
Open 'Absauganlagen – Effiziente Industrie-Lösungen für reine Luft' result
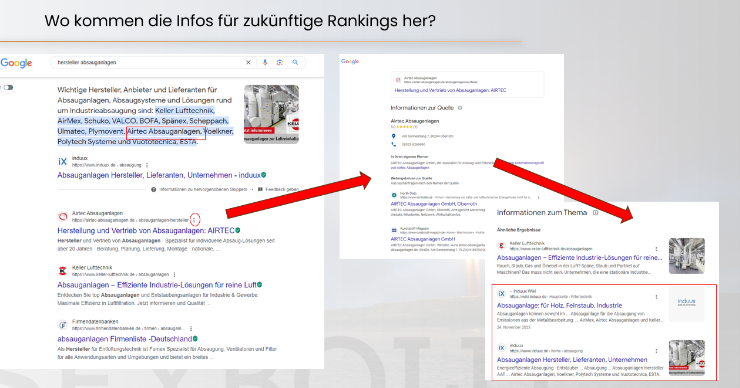pos(157,285)
